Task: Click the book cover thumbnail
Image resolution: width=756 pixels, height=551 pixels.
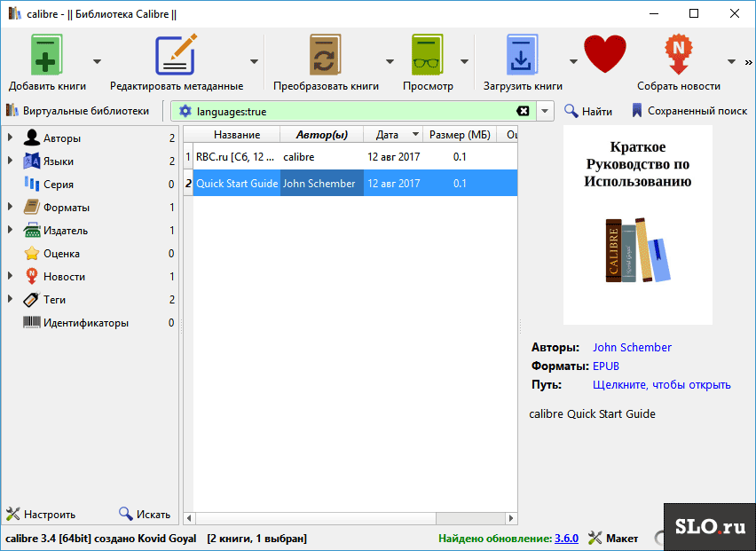Action: [x=637, y=225]
